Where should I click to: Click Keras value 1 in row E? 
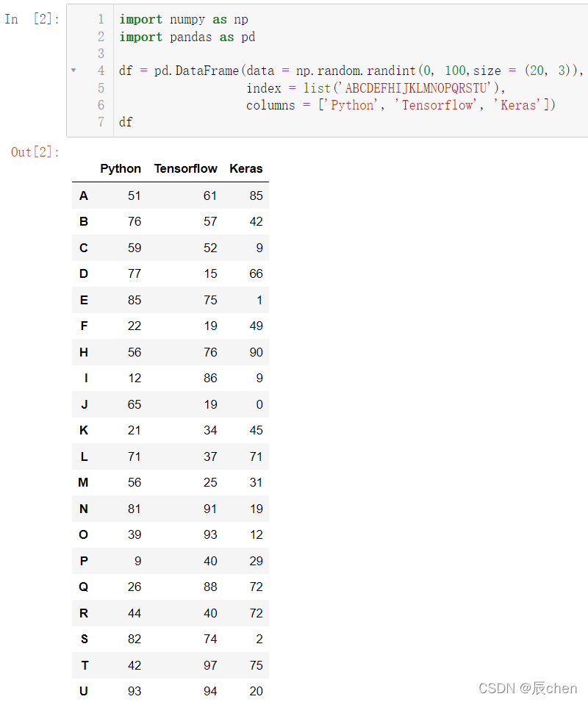(x=259, y=300)
